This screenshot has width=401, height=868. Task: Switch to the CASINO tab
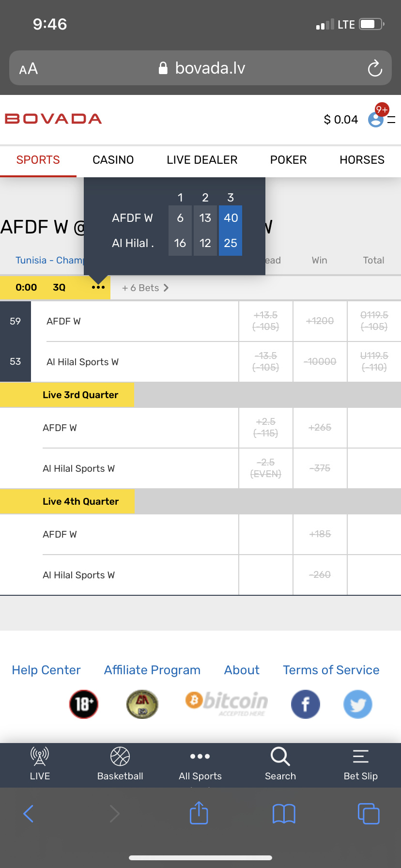pyautogui.click(x=113, y=160)
